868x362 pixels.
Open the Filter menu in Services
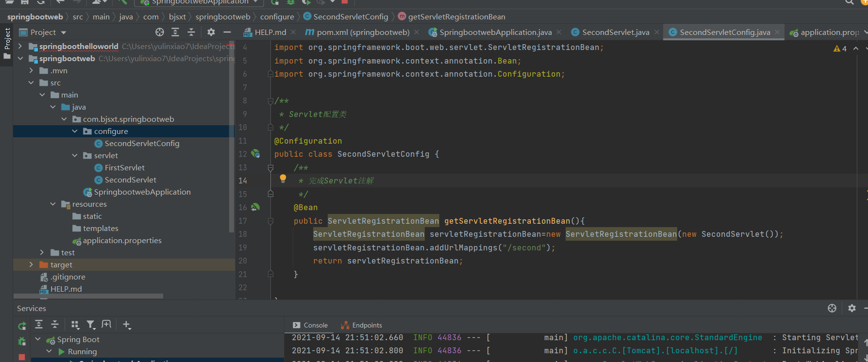coord(91,325)
